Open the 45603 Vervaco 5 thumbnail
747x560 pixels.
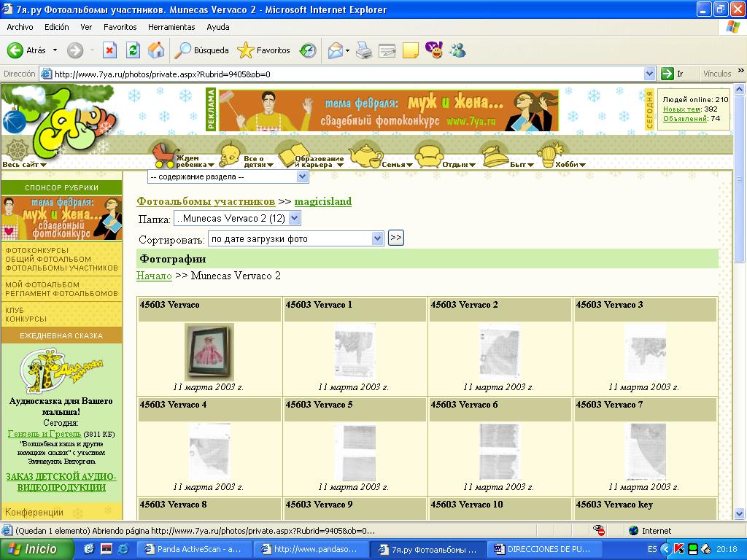355,452
